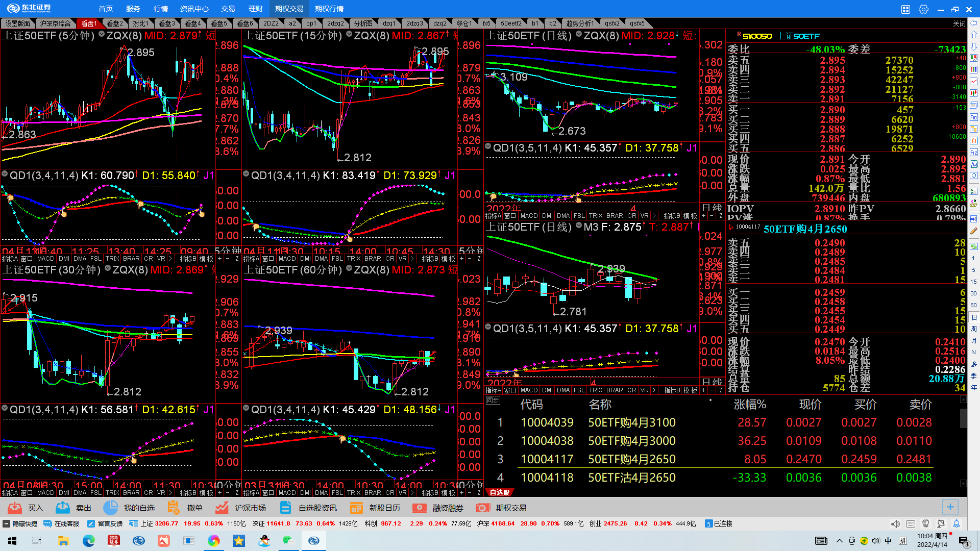
Task: Click the 卖出 sell icon
Action: (x=63, y=508)
